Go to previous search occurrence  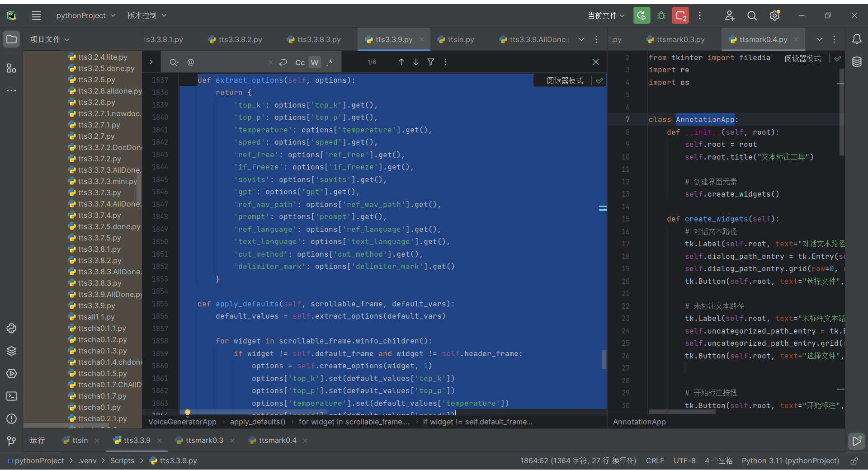click(x=401, y=62)
